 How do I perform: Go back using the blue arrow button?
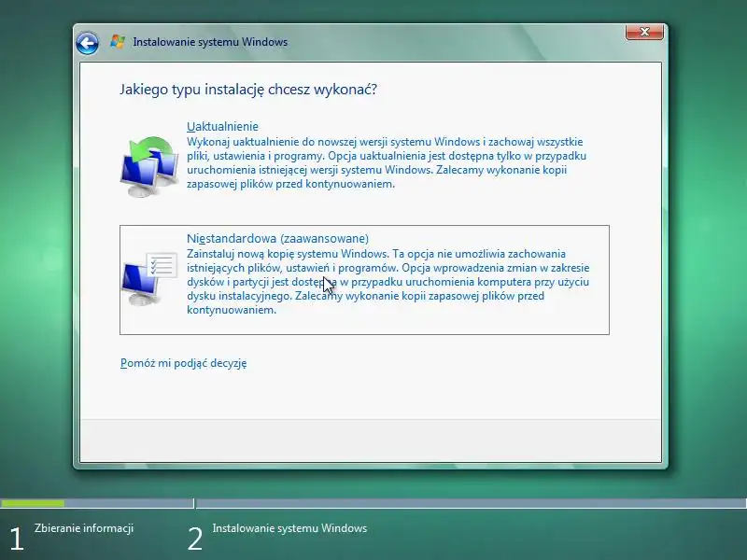(x=87, y=43)
